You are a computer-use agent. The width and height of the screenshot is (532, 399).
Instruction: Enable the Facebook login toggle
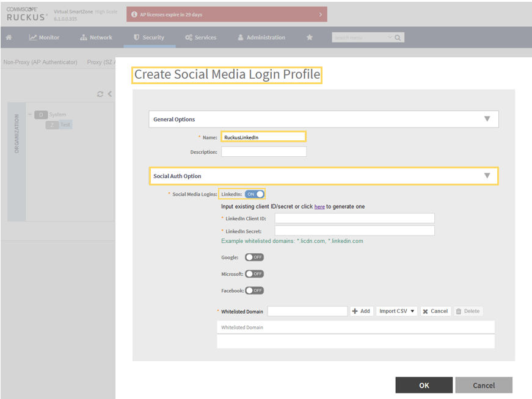coord(255,290)
